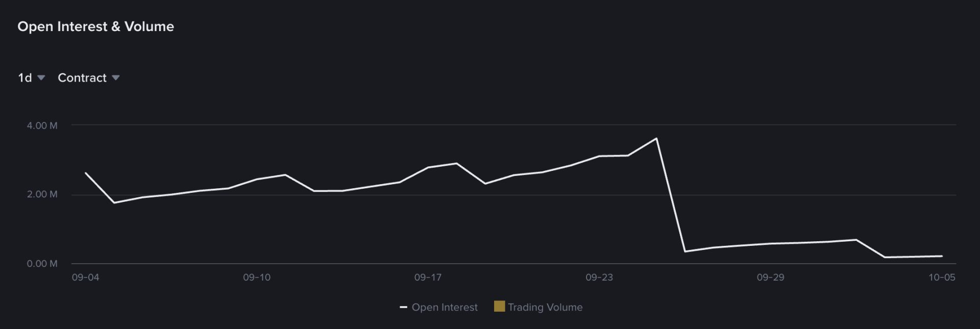Click the Open Interest & Volume title
Viewport: 980px width, 329px height.
click(x=96, y=27)
